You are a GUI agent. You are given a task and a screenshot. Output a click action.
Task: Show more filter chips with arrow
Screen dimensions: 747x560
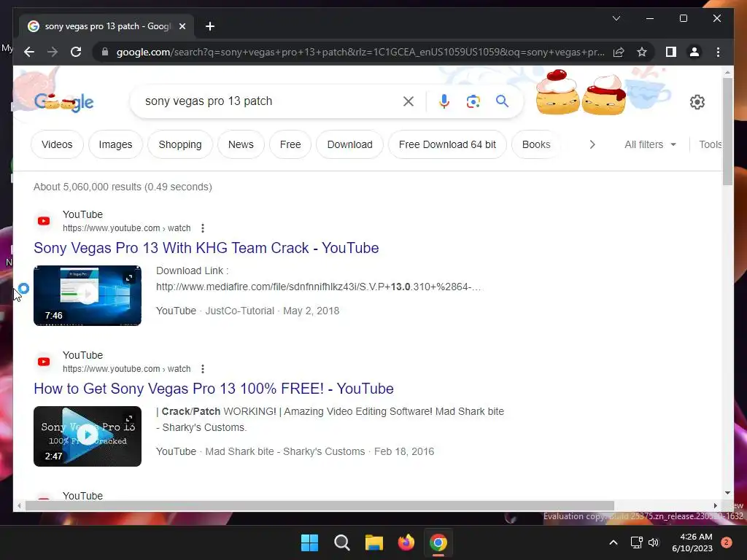click(x=592, y=144)
